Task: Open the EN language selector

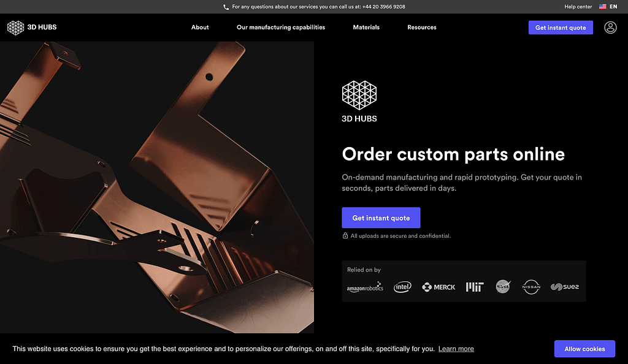Action: pyautogui.click(x=613, y=7)
